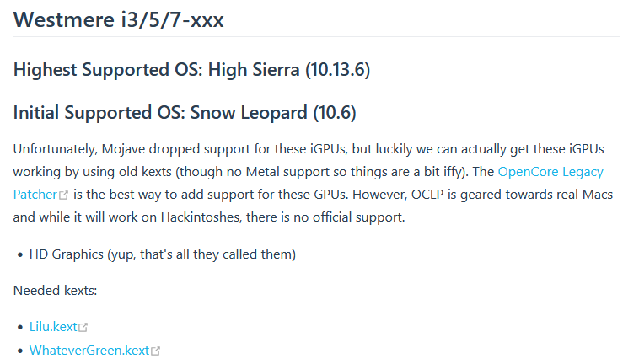This screenshot has width=639, height=364.
Task: Click the bullet point before HD Graphics
Action: point(19,254)
